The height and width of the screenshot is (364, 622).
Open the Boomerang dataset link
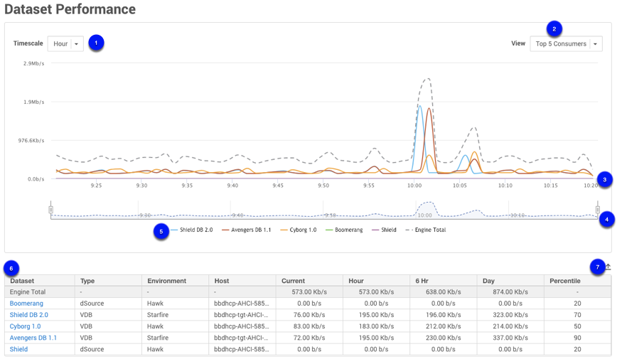coord(26,304)
